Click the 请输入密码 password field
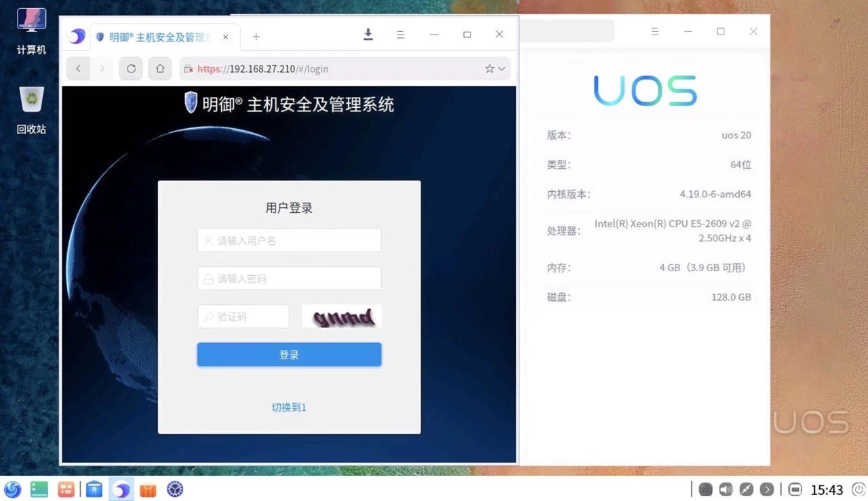Screen dimensions: 868x501 (289, 279)
